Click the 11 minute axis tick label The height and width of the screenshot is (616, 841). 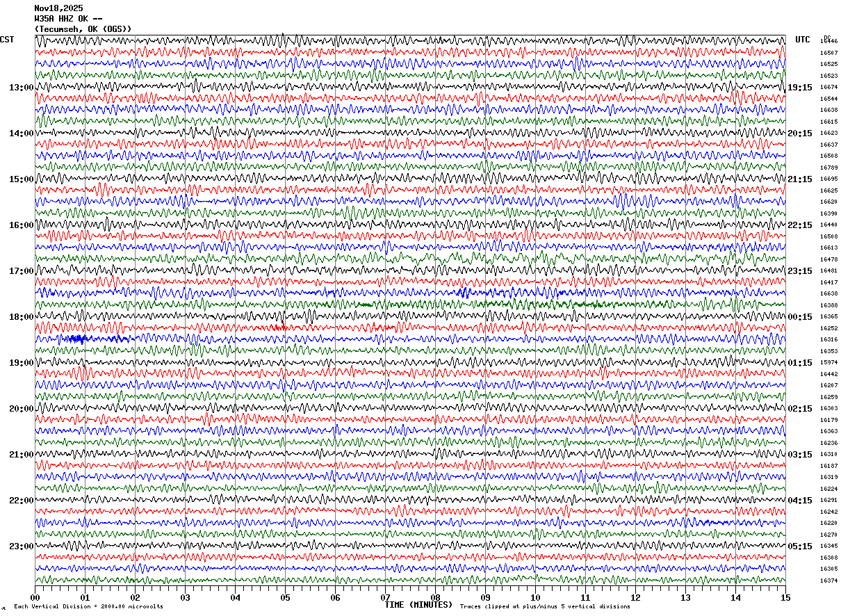pyautogui.click(x=585, y=597)
